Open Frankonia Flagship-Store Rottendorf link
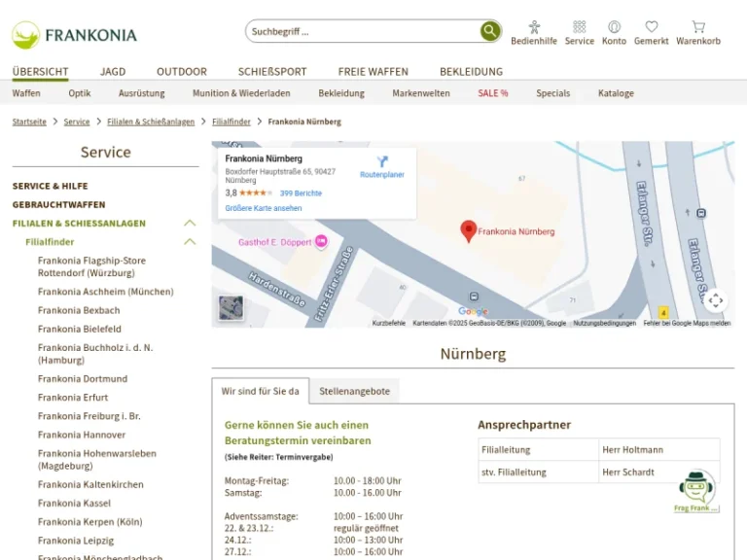Viewport: 747px width, 560px height. pos(92,266)
